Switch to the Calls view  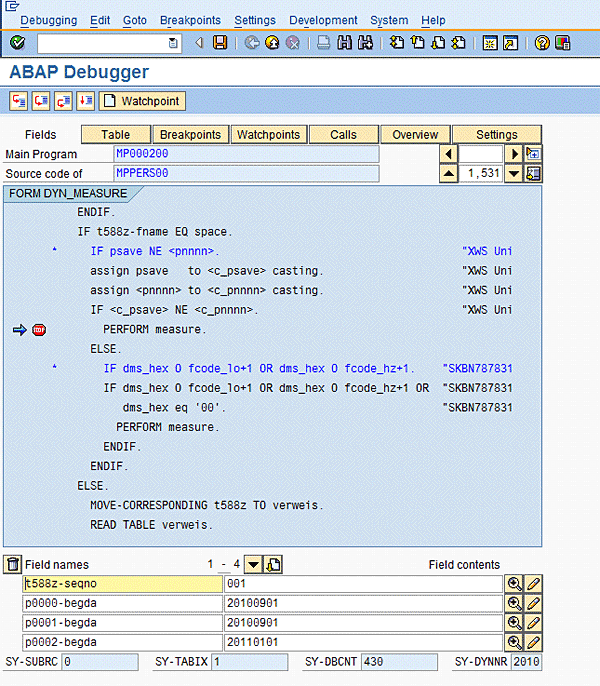[x=343, y=134]
